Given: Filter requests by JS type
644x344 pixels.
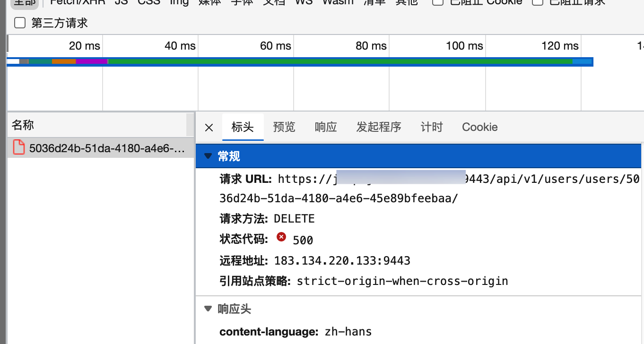Looking at the screenshot, I should 121,2.
